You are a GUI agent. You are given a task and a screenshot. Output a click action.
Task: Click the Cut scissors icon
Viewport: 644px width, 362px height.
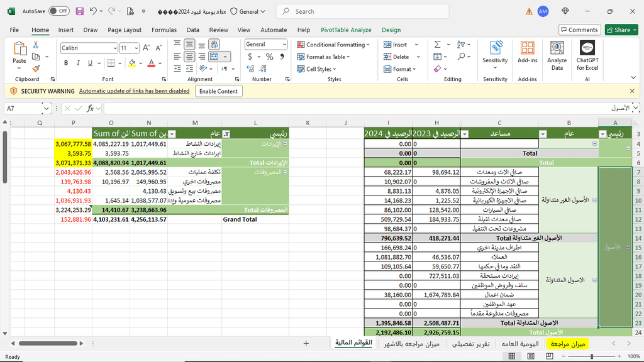pos(36,45)
